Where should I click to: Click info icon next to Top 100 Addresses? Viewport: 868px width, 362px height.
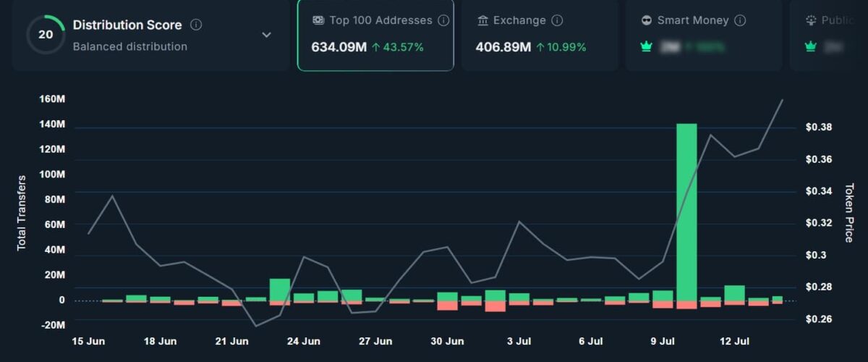point(443,21)
